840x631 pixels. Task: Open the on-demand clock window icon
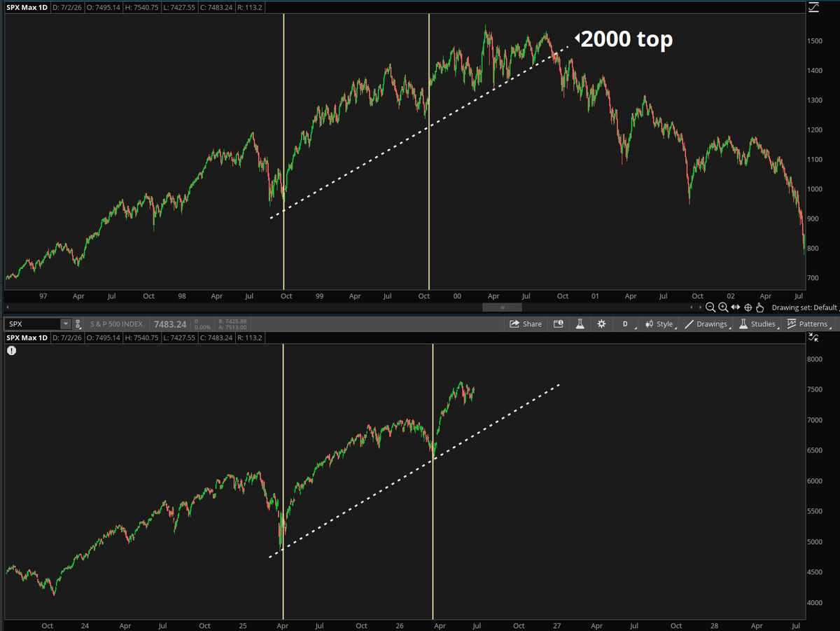(x=558, y=324)
